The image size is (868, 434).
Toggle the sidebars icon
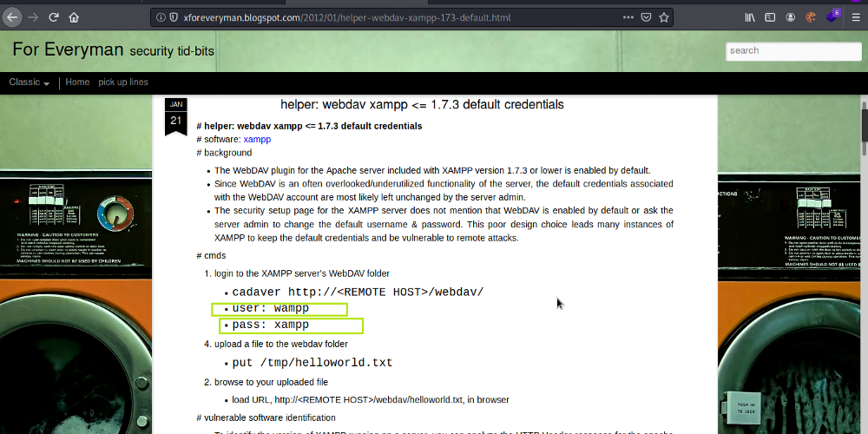[x=770, y=17]
